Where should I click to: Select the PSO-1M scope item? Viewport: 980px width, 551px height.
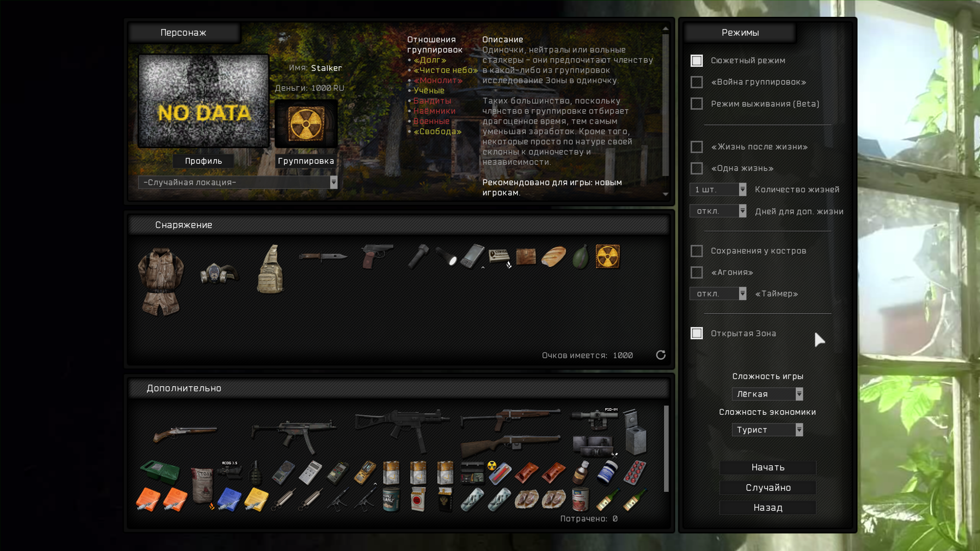(x=594, y=419)
